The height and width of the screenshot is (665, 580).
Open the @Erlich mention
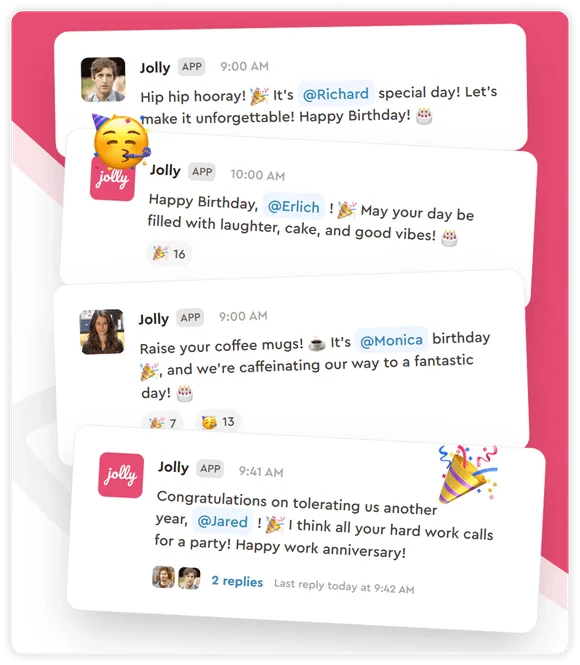coord(294,207)
